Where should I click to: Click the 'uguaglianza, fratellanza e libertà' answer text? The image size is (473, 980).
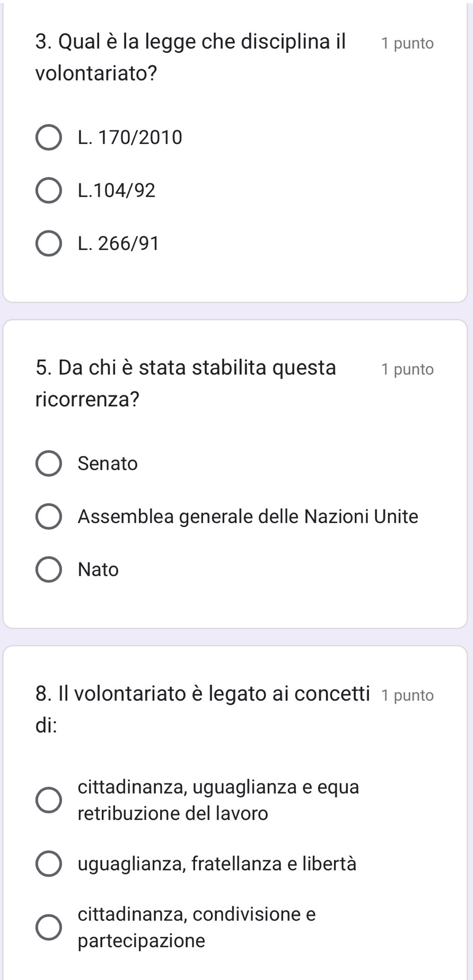click(x=217, y=864)
